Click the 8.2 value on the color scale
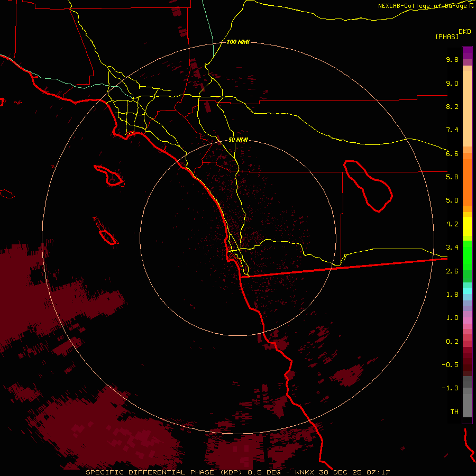Viewport: 476px width, 476px height. [x=452, y=106]
